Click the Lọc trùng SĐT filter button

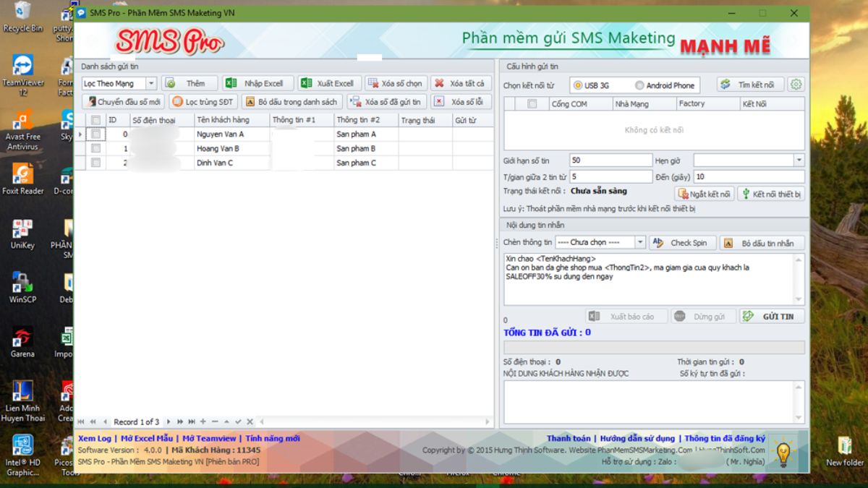[203, 102]
